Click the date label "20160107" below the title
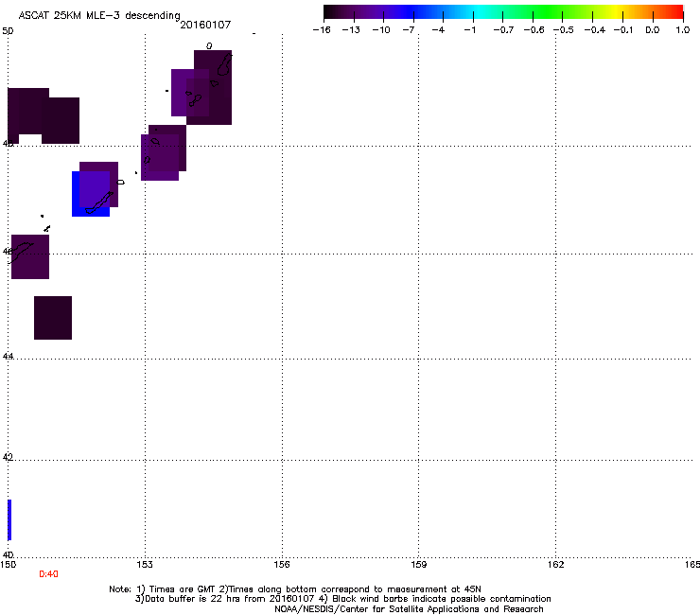The height and width of the screenshot is (615, 700). point(205,25)
